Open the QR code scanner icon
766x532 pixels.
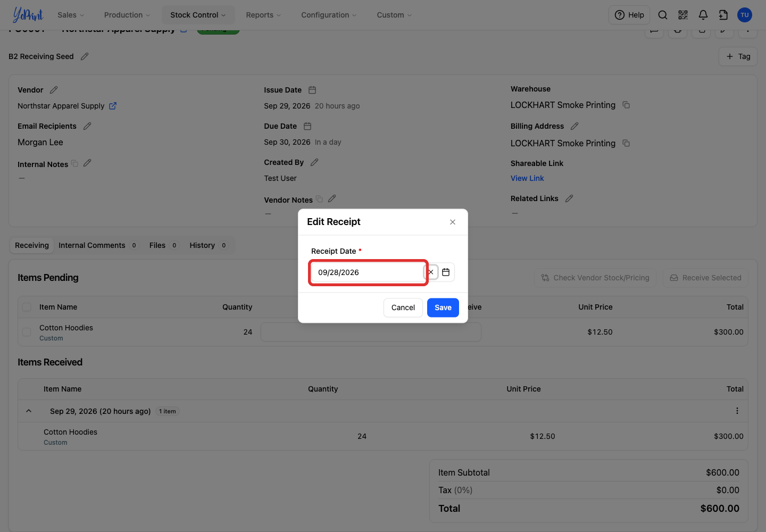[683, 15]
